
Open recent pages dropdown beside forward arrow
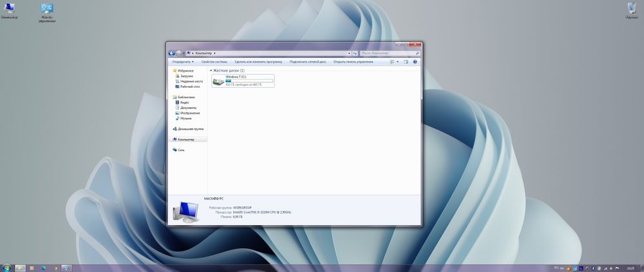tap(184, 53)
